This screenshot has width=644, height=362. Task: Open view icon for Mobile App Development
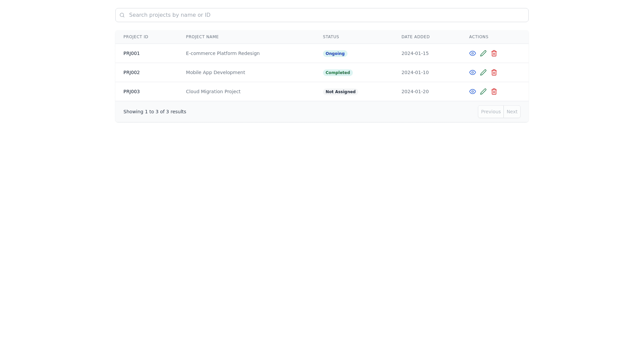pyautogui.click(x=472, y=72)
